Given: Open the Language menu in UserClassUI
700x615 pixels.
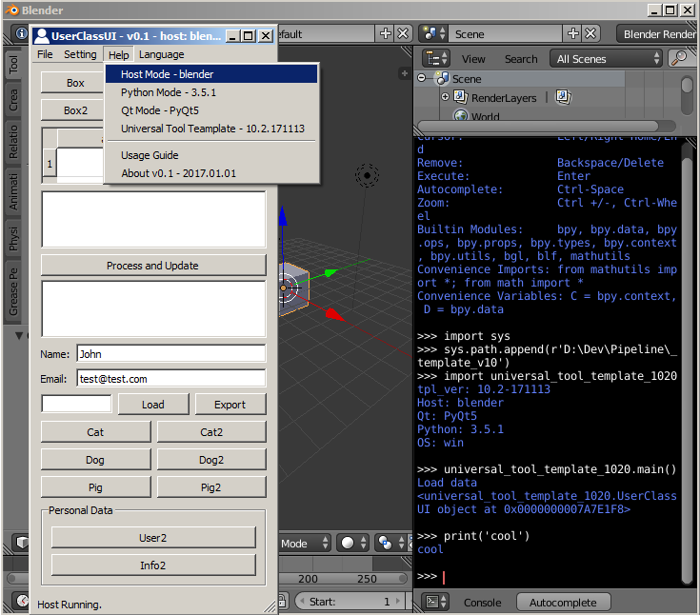Looking at the screenshot, I should click(x=161, y=54).
